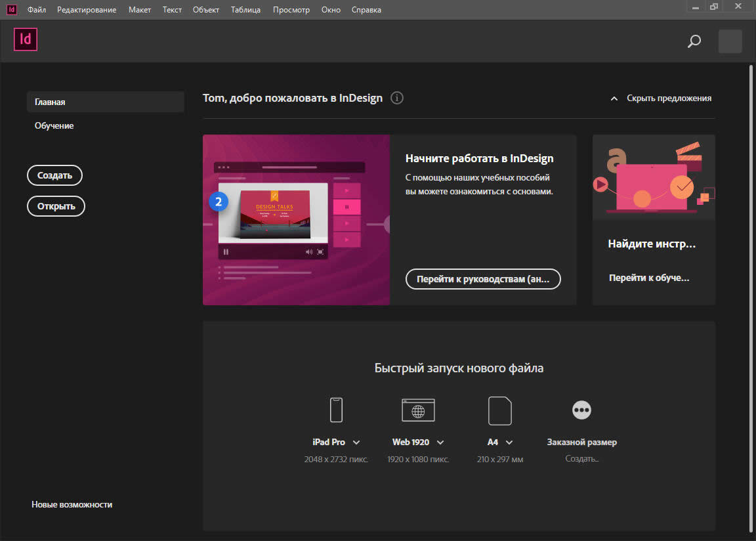Open the Файл menu
The width and height of the screenshot is (756, 541).
(x=37, y=10)
